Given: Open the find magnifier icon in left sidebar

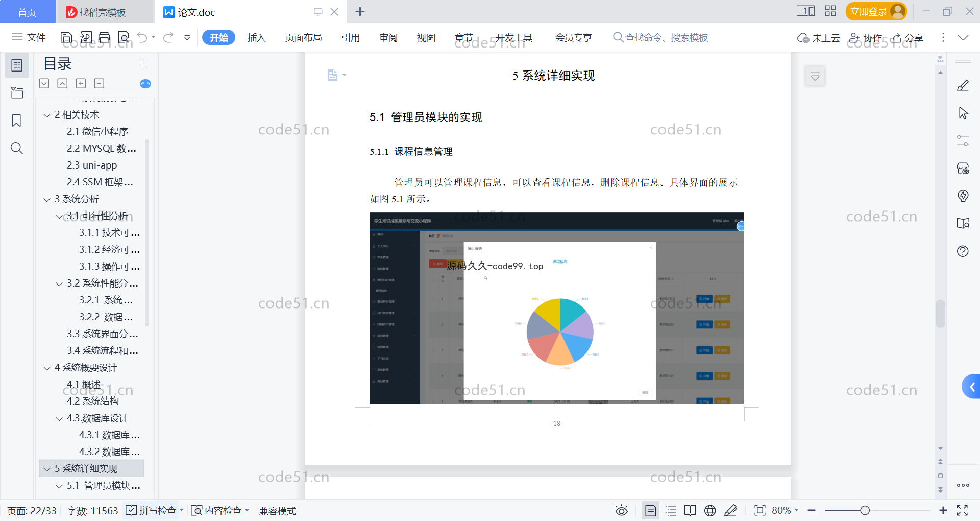Looking at the screenshot, I should coord(17,148).
